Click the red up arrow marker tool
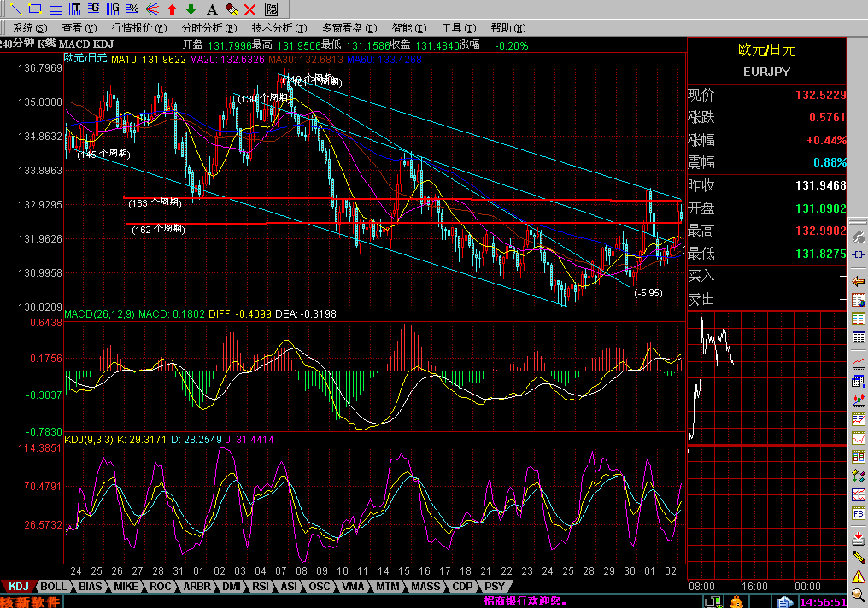 coord(172,9)
